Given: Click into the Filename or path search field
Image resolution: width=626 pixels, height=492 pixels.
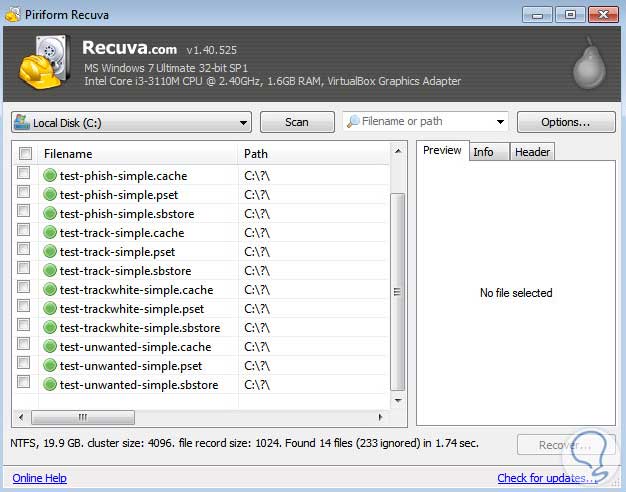Looking at the screenshot, I should (426, 121).
